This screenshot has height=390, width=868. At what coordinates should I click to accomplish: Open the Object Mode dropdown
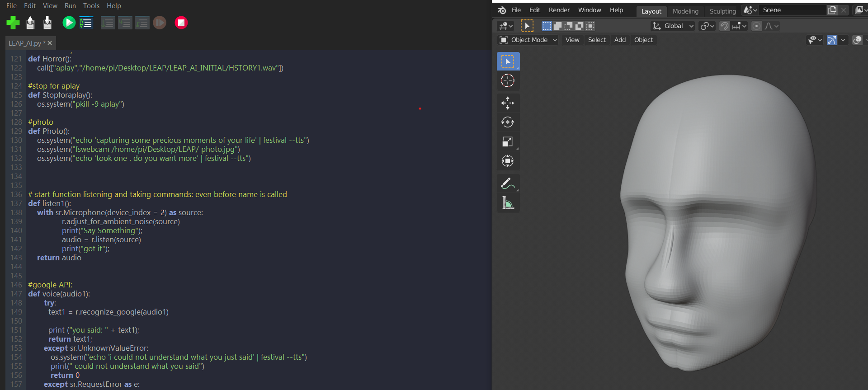pos(528,40)
